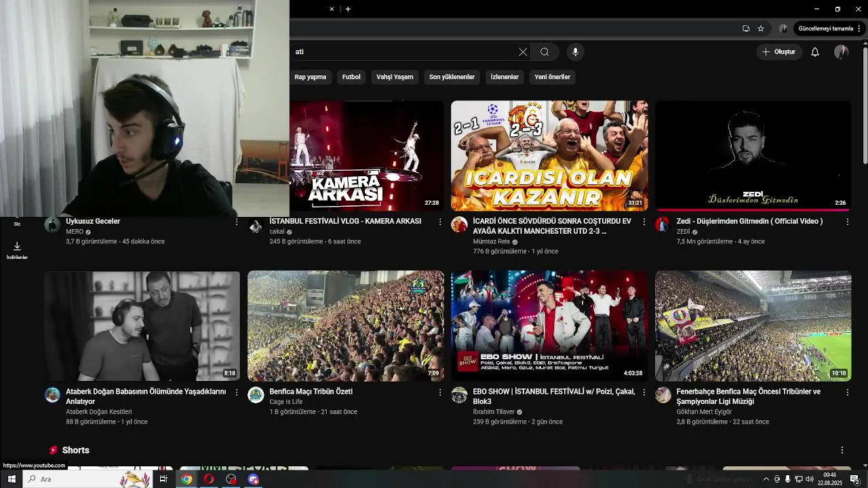Open options menu for EBO SHOW video
The image size is (868, 488).
pyautogui.click(x=644, y=392)
